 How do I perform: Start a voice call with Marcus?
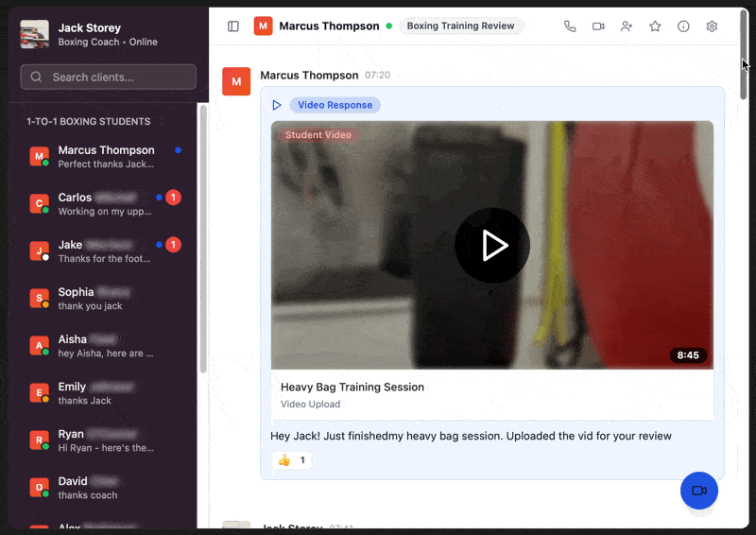pos(570,26)
